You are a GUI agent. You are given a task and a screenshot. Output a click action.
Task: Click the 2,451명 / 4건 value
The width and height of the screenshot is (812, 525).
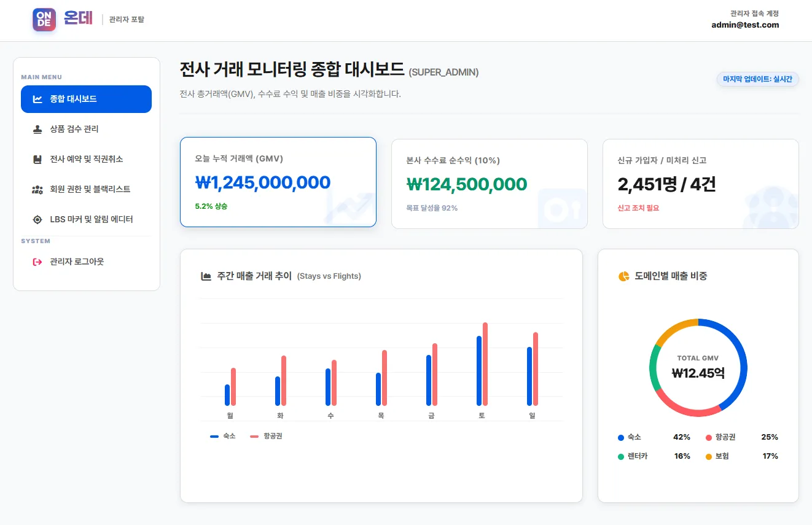(x=666, y=184)
